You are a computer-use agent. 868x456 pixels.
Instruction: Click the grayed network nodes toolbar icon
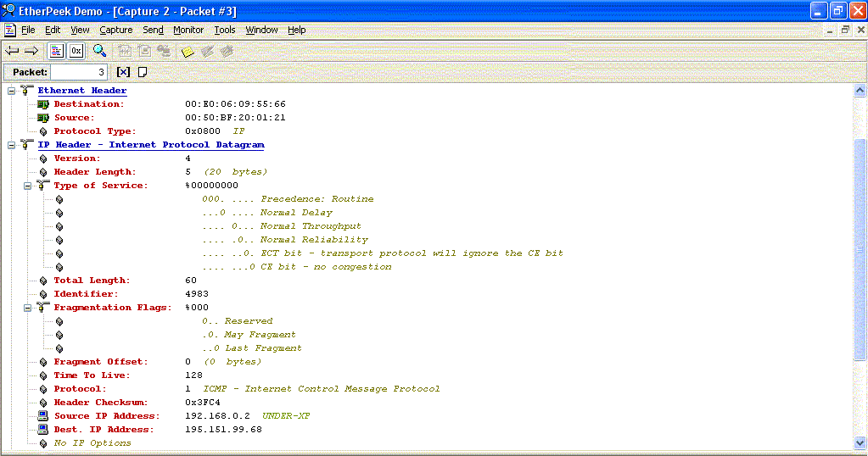point(164,51)
